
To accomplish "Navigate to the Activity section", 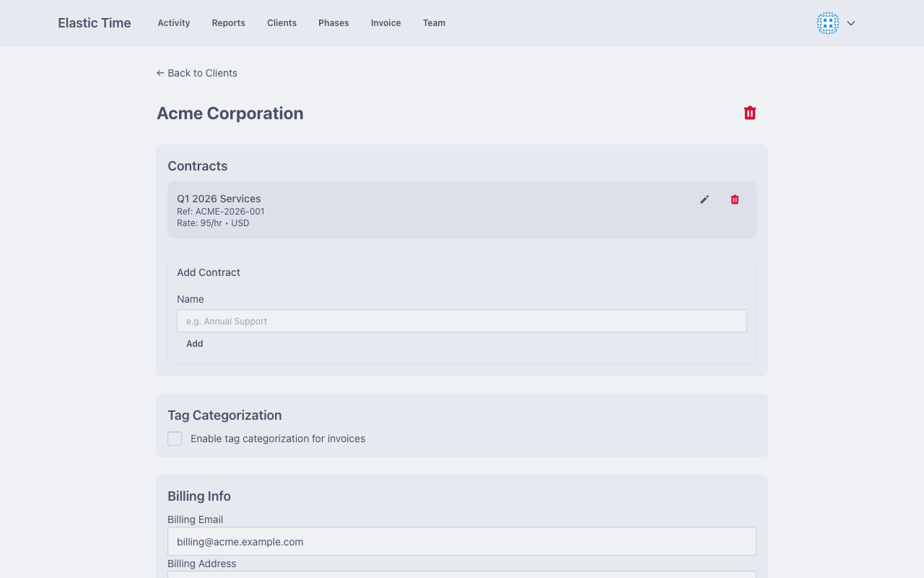I will click(173, 22).
